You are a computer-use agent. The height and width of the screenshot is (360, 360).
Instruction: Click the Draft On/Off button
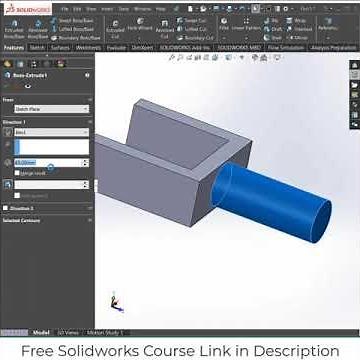coord(8,185)
